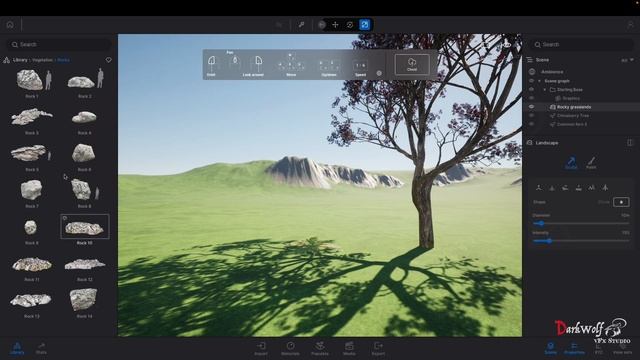Open the Export dock item
Viewport: 640px width, 360px height.
coord(378,349)
